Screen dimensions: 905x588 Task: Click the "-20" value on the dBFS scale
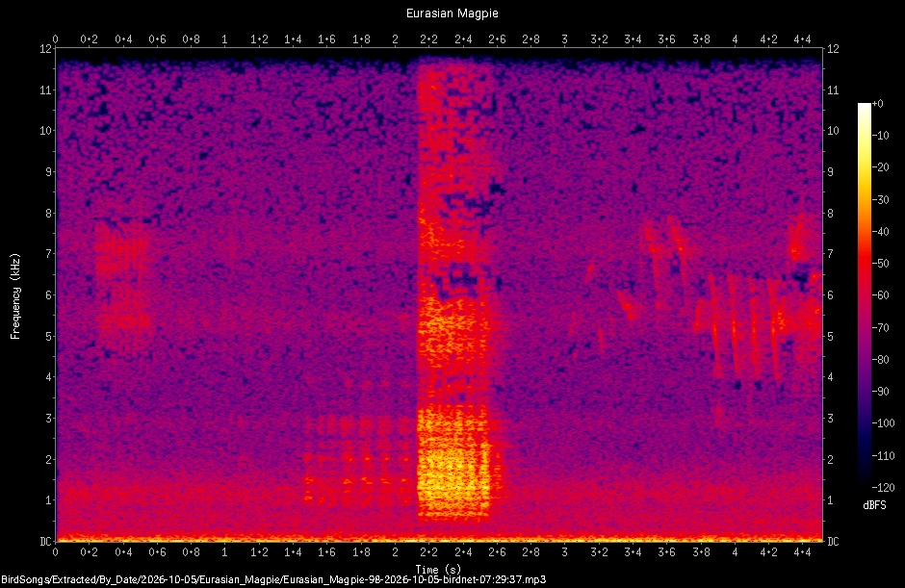(x=880, y=167)
